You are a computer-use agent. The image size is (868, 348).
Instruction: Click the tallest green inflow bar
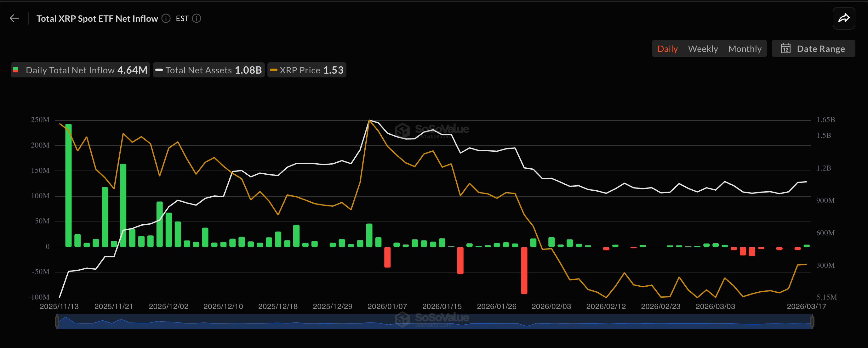click(x=68, y=185)
